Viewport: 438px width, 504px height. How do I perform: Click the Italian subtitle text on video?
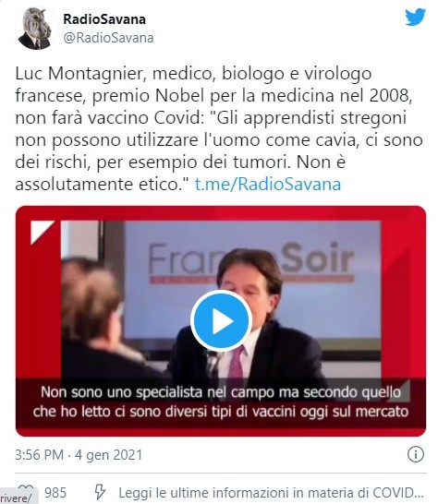tap(221, 402)
